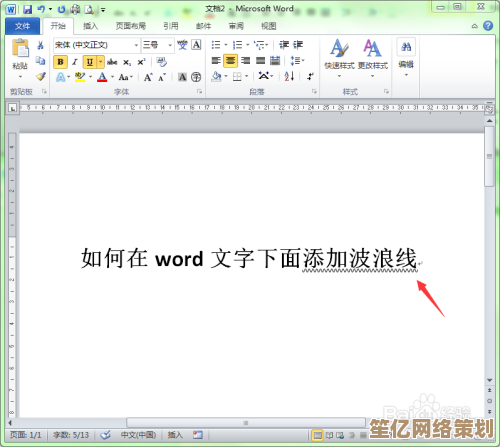The width and height of the screenshot is (500, 447).
Task: Switch to the 页面布局 Page Layout tab
Action: [x=131, y=26]
